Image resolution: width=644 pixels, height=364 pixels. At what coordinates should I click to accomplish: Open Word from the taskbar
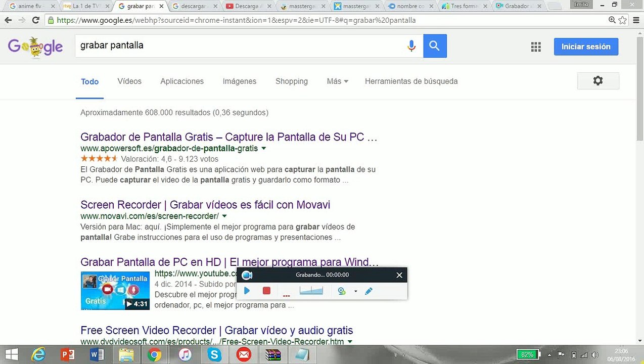97,354
